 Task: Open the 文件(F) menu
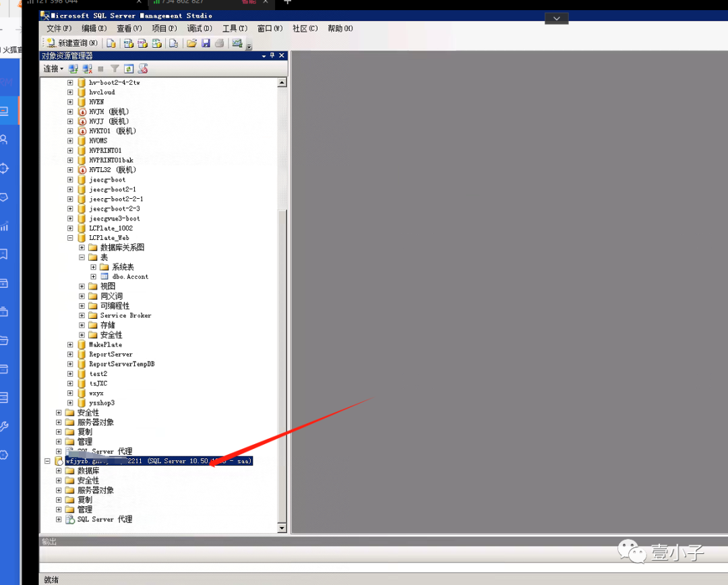click(x=59, y=28)
